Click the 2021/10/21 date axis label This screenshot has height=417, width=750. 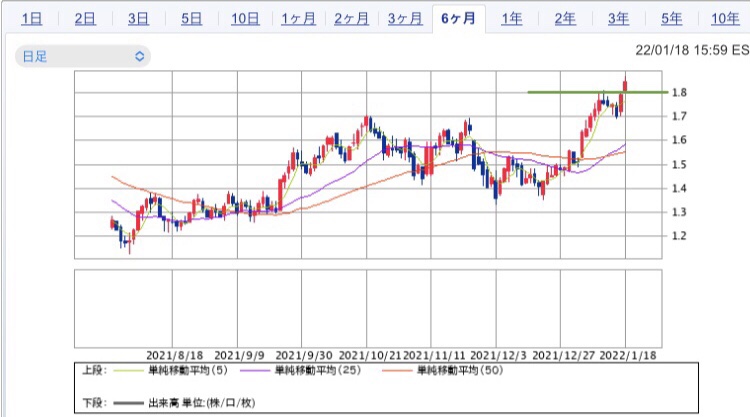pos(370,355)
